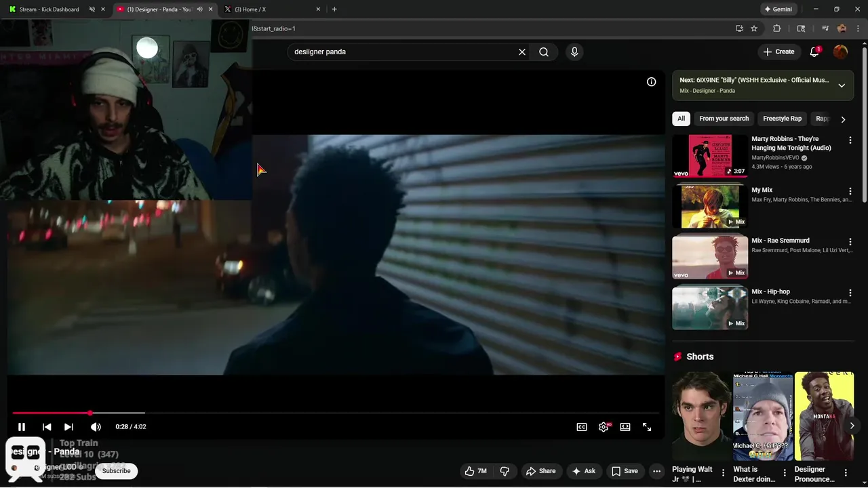Open the Create button menu
Image resolution: width=868 pixels, height=488 pixels.
[x=778, y=52]
